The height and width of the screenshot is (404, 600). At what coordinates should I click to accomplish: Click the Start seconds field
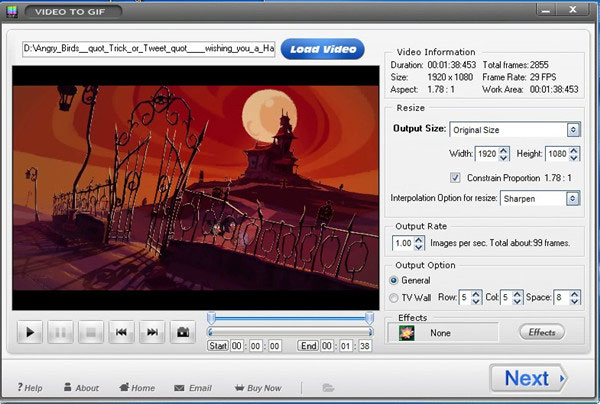pyautogui.click(x=274, y=346)
